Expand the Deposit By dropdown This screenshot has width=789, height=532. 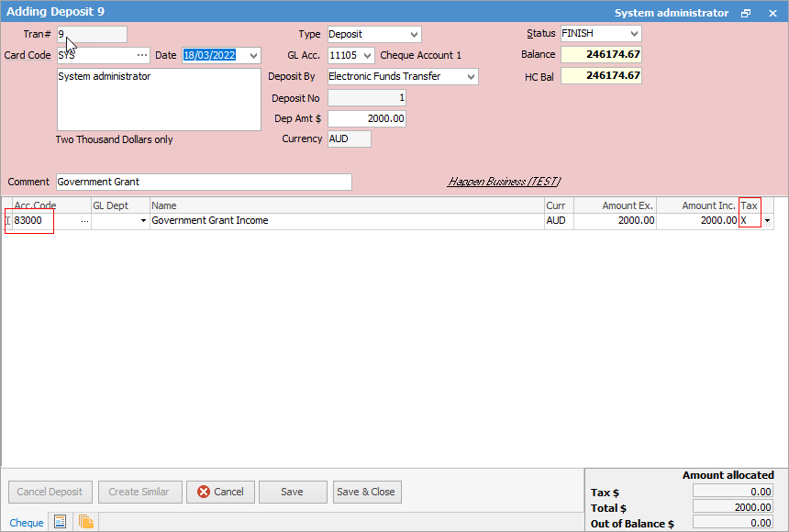pyautogui.click(x=471, y=76)
